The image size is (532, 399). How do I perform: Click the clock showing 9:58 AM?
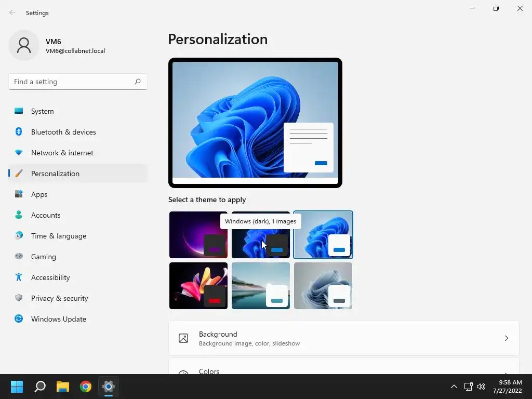[x=510, y=382]
